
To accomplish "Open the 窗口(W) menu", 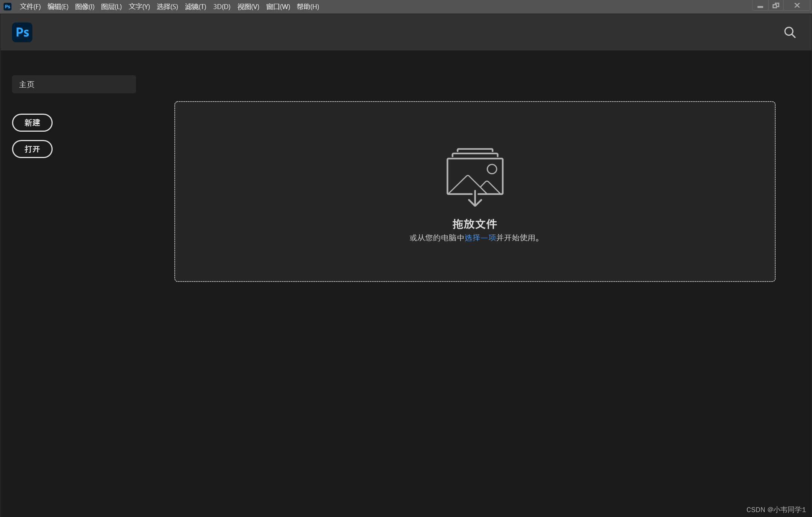I will pyautogui.click(x=278, y=7).
